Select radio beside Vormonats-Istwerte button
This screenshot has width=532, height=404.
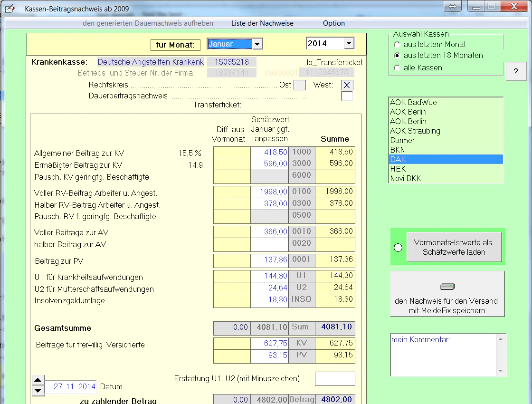point(398,248)
